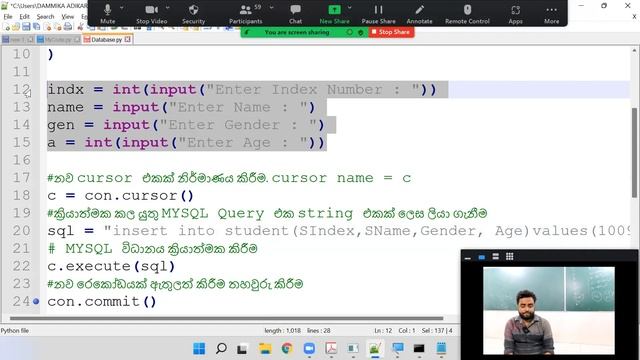Click on 'c.execute(sql)' line
Viewport: 640px width, 360px height.
point(111,266)
